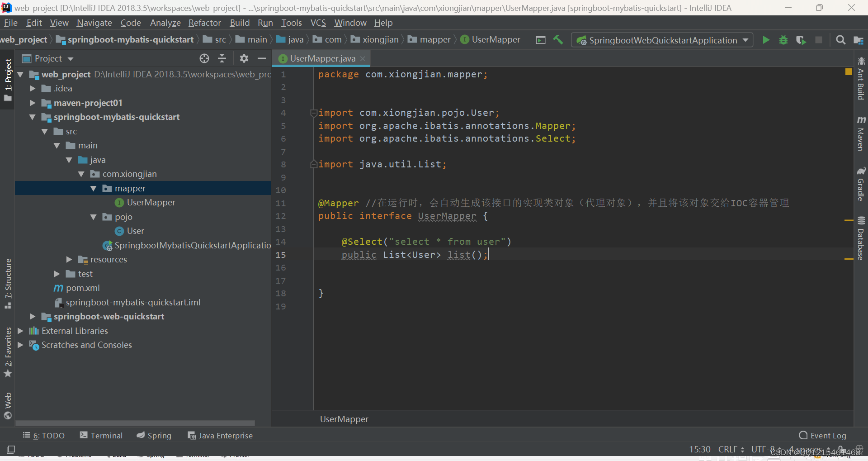
Task: Click the UserMapper breadcrumb in navigation bar
Action: 491,40
